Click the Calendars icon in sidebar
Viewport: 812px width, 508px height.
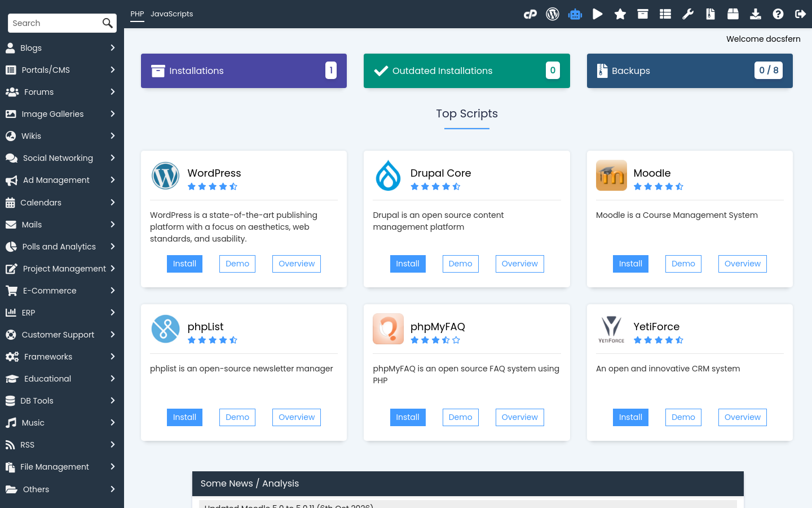point(10,203)
